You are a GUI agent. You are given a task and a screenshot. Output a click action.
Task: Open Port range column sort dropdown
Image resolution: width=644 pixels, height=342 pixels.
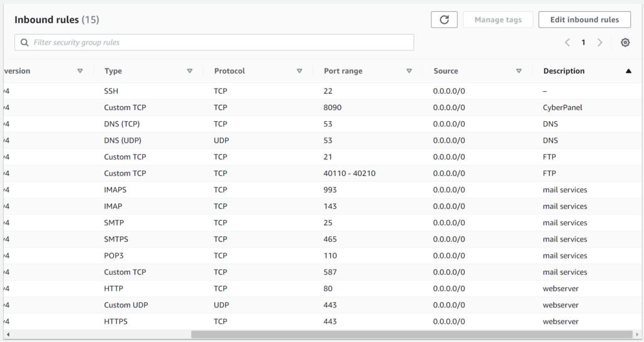click(x=409, y=71)
